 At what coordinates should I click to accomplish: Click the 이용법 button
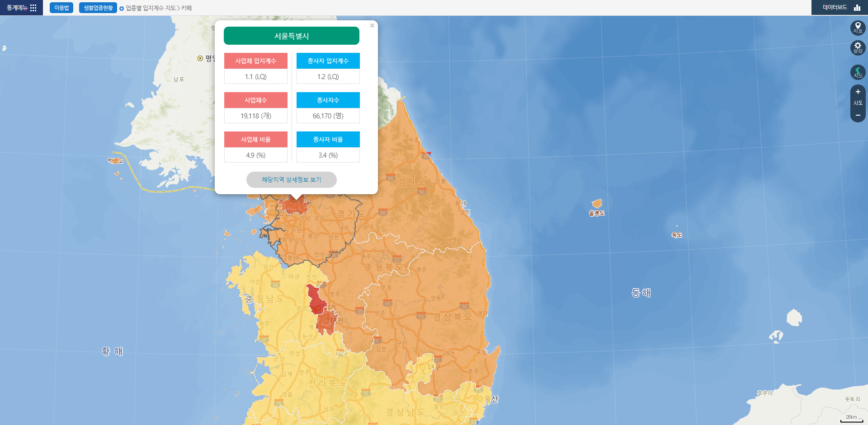tap(61, 8)
